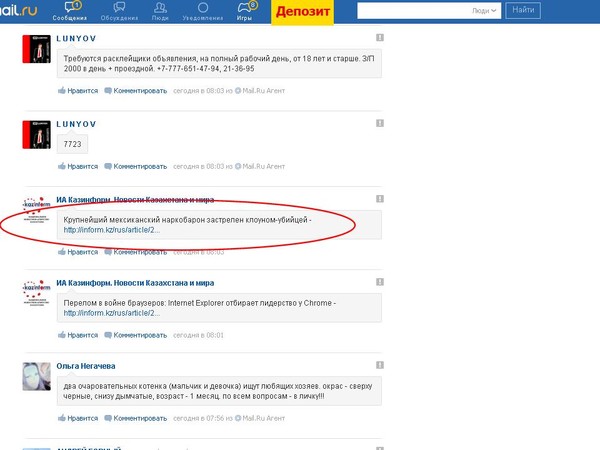Open Ольга Негачева avatar
This screenshot has height=450, width=600.
(x=36, y=377)
